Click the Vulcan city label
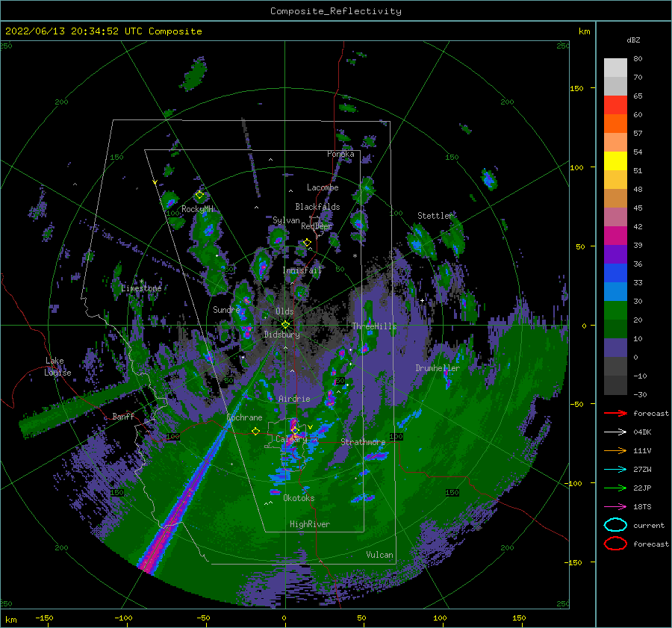The width and height of the screenshot is (672, 628). click(379, 555)
